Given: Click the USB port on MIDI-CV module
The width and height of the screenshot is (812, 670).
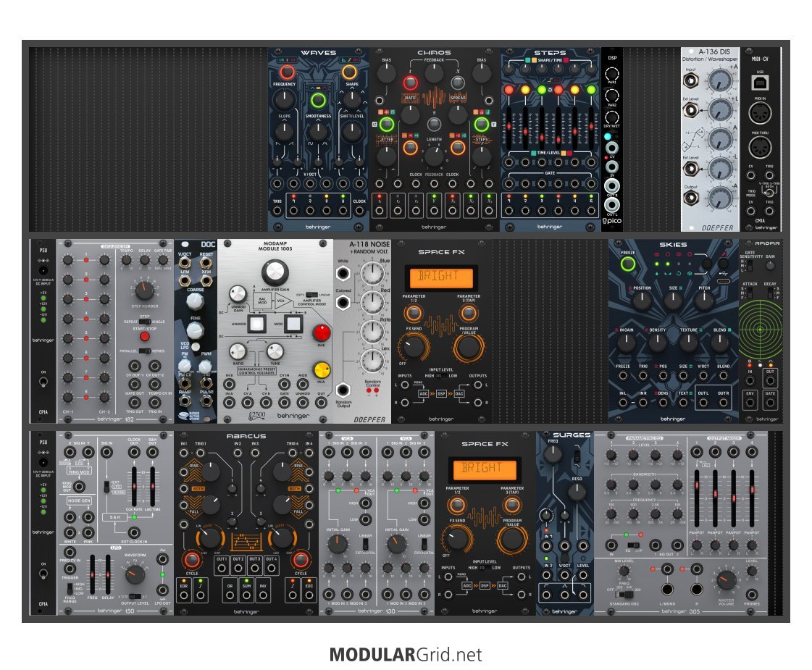Looking at the screenshot, I should click(760, 82).
